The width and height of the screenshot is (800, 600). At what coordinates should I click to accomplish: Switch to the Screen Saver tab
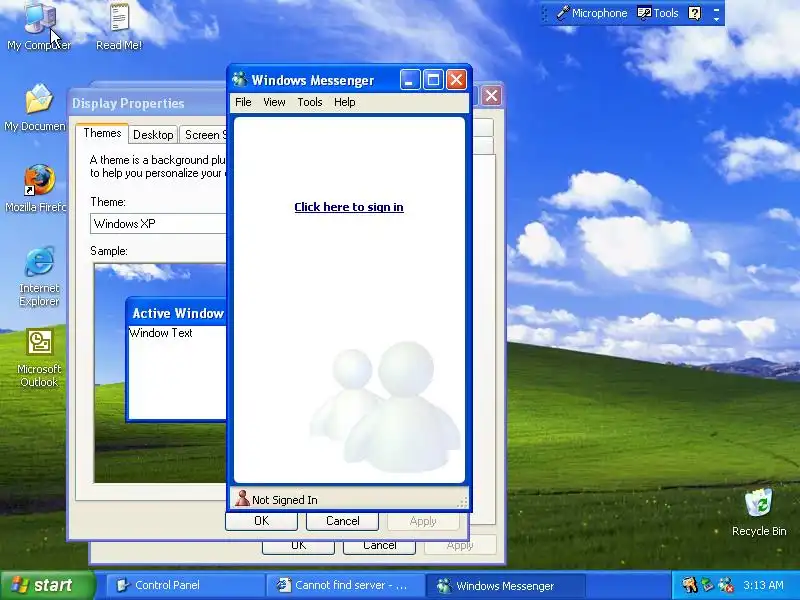point(204,135)
